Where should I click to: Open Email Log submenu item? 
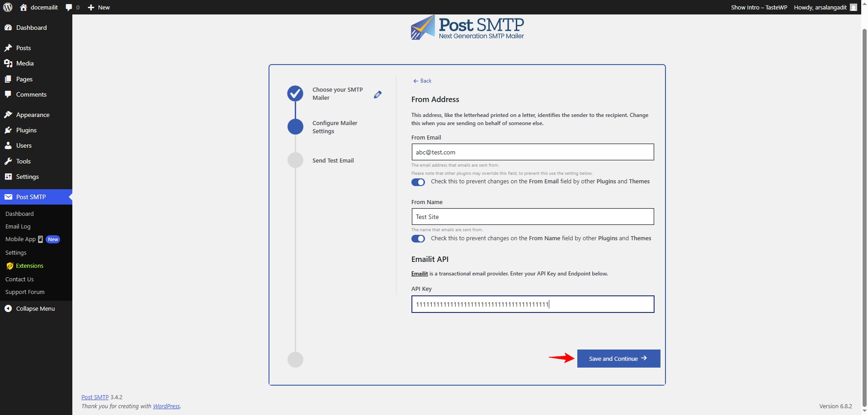point(18,226)
